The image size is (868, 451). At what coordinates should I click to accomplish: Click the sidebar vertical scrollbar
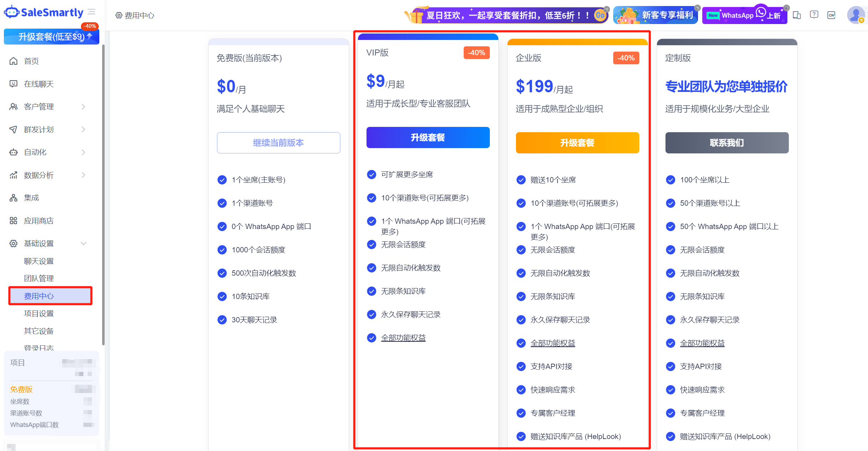click(103, 194)
